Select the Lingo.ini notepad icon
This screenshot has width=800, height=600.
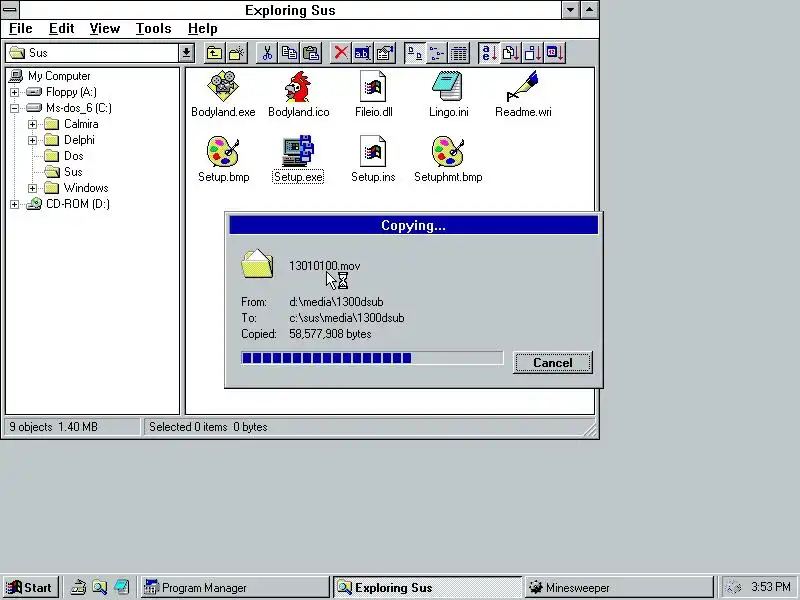448,95
